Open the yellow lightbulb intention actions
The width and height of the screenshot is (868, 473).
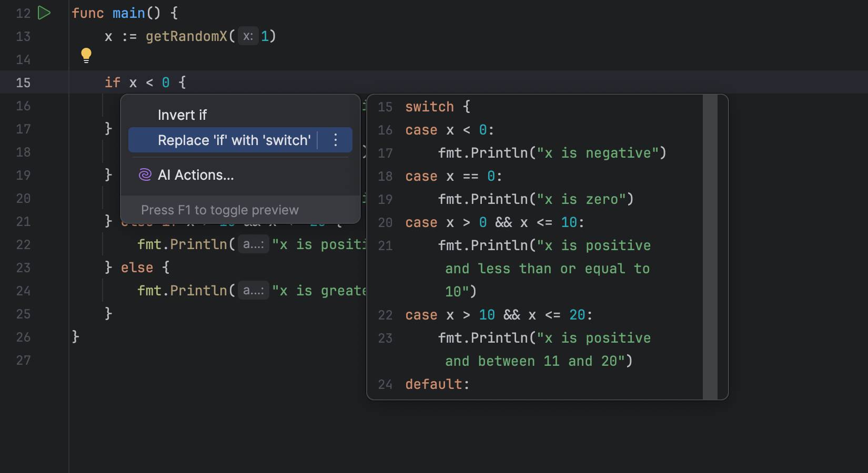[86, 55]
